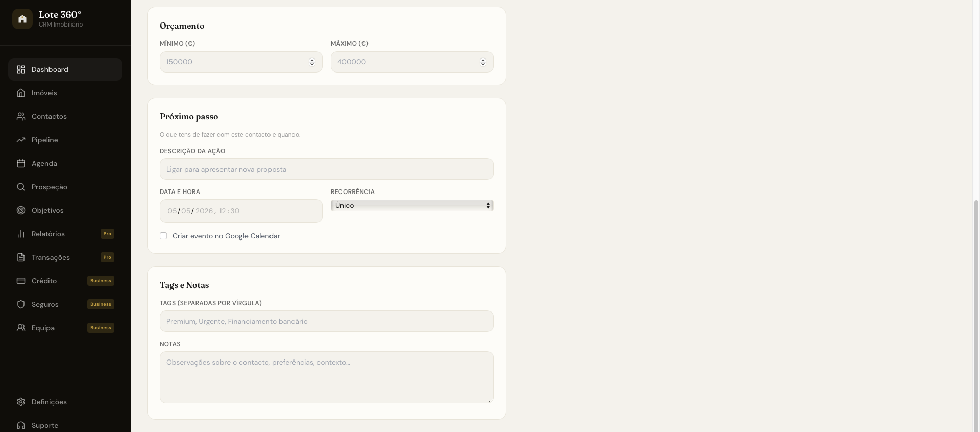
Task: Click the Lote 360° house logo icon
Action: click(x=22, y=19)
